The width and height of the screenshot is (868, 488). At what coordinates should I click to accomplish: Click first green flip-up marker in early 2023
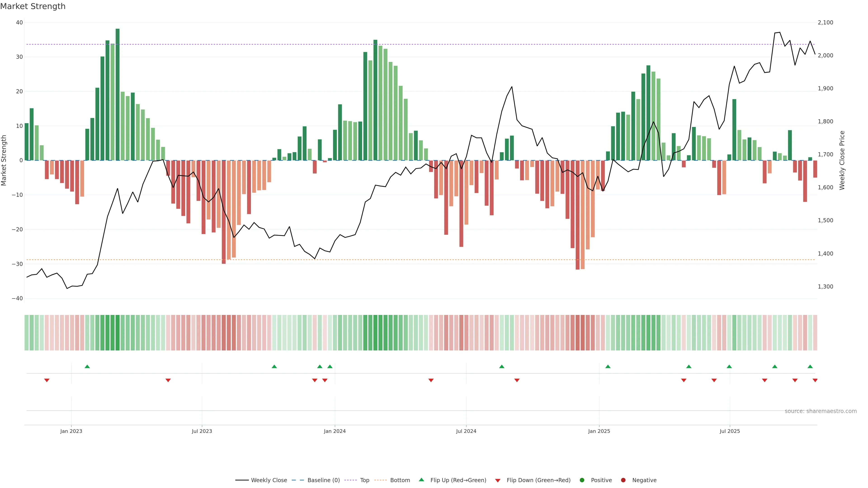pyautogui.click(x=87, y=366)
